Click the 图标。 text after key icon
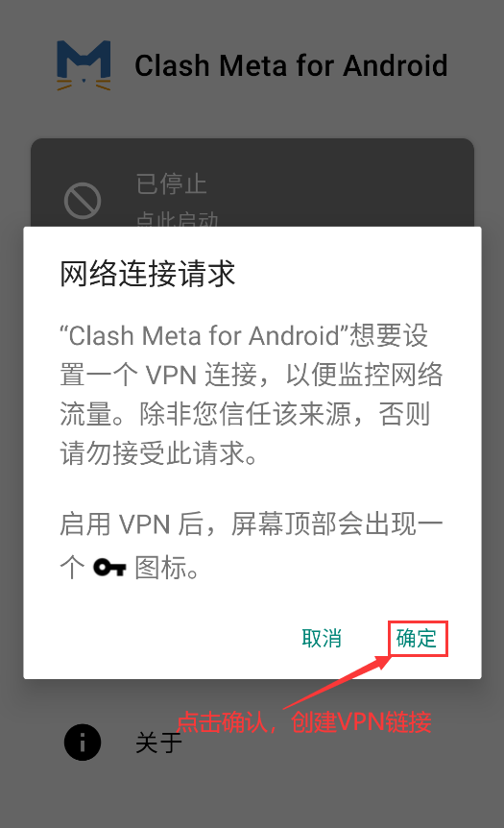This screenshot has width=504, height=828. [x=167, y=569]
